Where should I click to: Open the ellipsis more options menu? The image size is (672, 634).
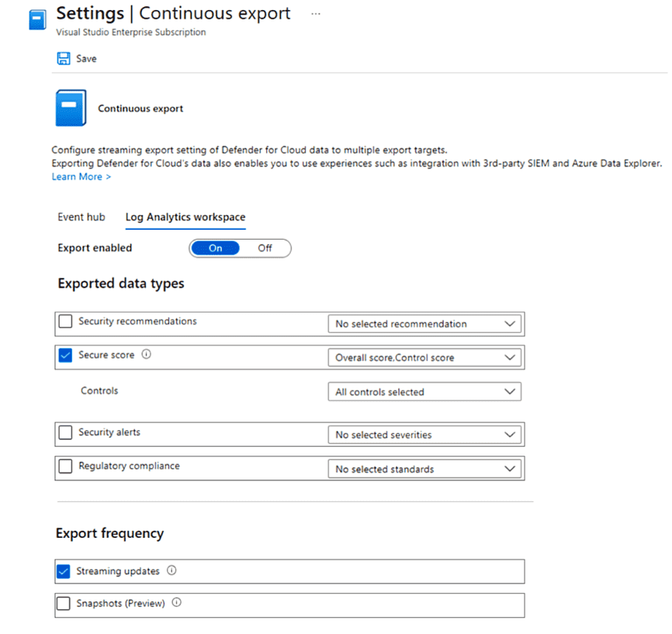click(314, 14)
